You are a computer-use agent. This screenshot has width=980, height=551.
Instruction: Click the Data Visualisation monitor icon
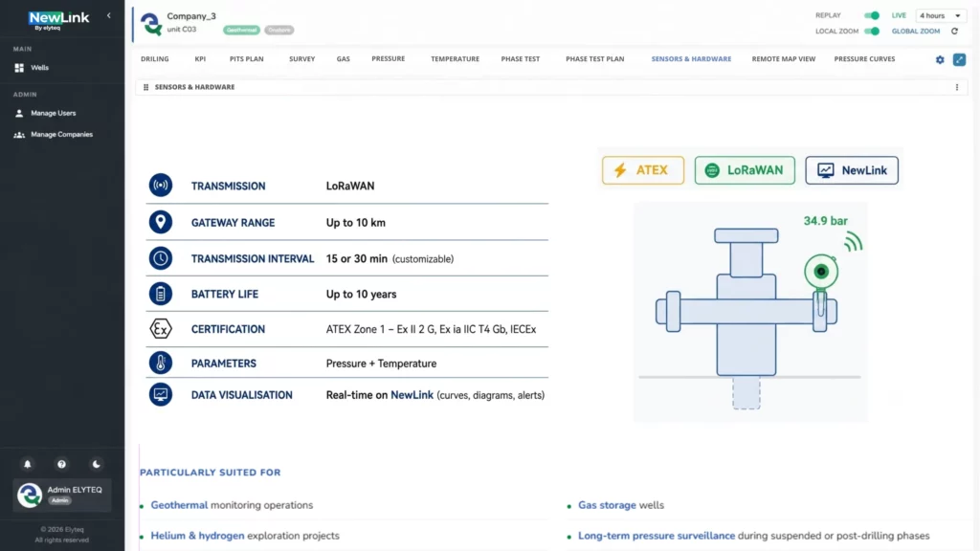click(x=161, y=395)
